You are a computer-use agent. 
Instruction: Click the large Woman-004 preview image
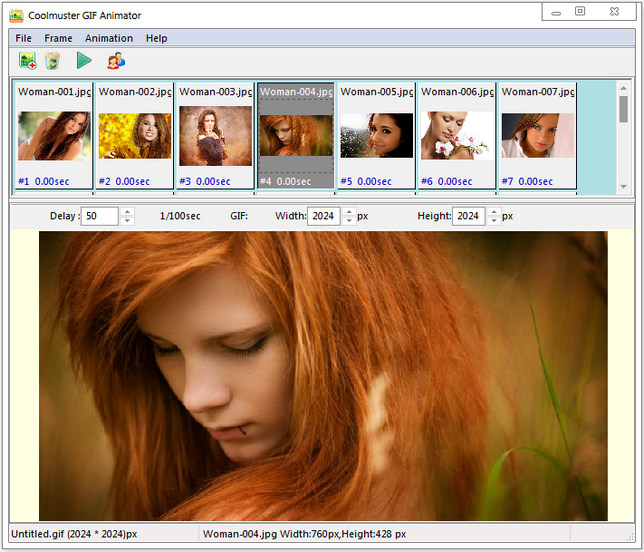[322, 376]
